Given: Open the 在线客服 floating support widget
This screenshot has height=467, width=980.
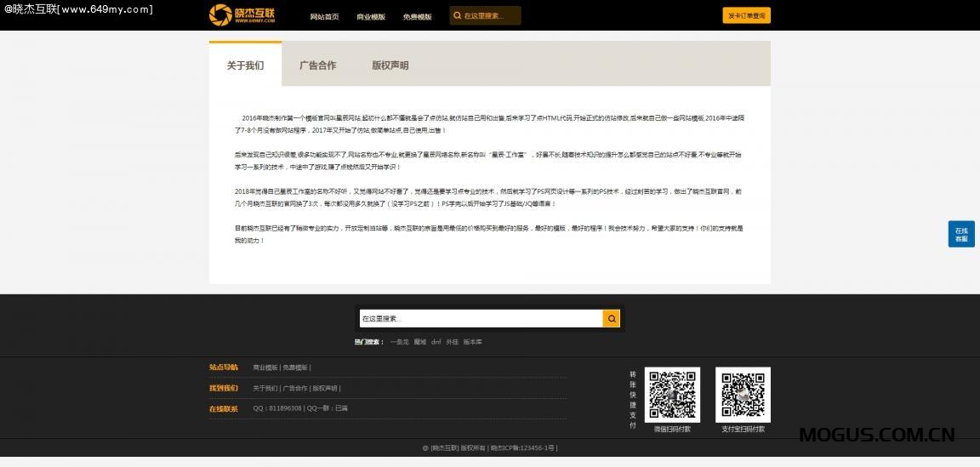Looking at the screenshot, I should 961,234.
